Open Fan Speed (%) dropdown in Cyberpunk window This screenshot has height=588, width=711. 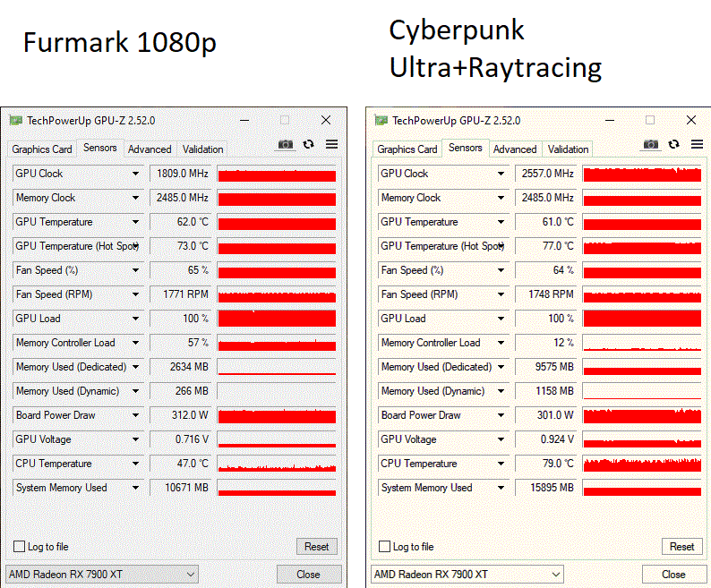tap(501, 270)
